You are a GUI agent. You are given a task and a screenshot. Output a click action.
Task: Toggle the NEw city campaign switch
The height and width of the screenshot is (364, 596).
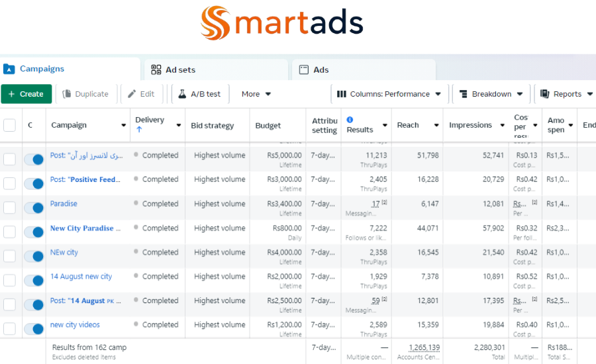pyautogui.click(x=34, y=257)
